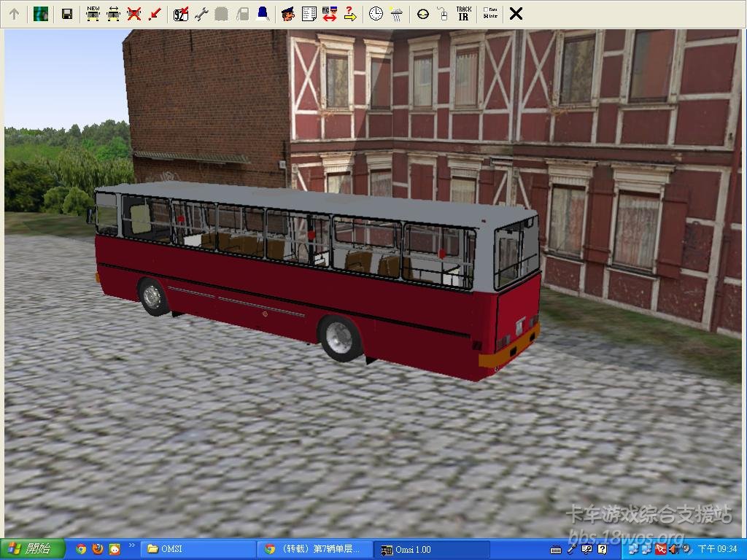Click the steering wheel icon

[x=422, y=14]
